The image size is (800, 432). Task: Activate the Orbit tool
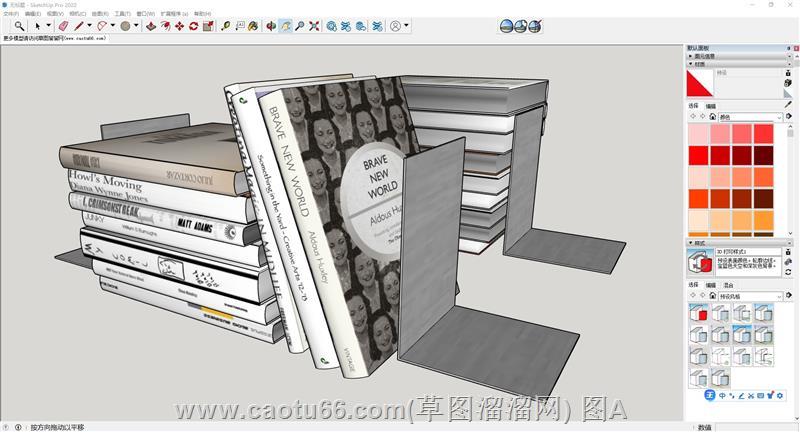[271, 26]
